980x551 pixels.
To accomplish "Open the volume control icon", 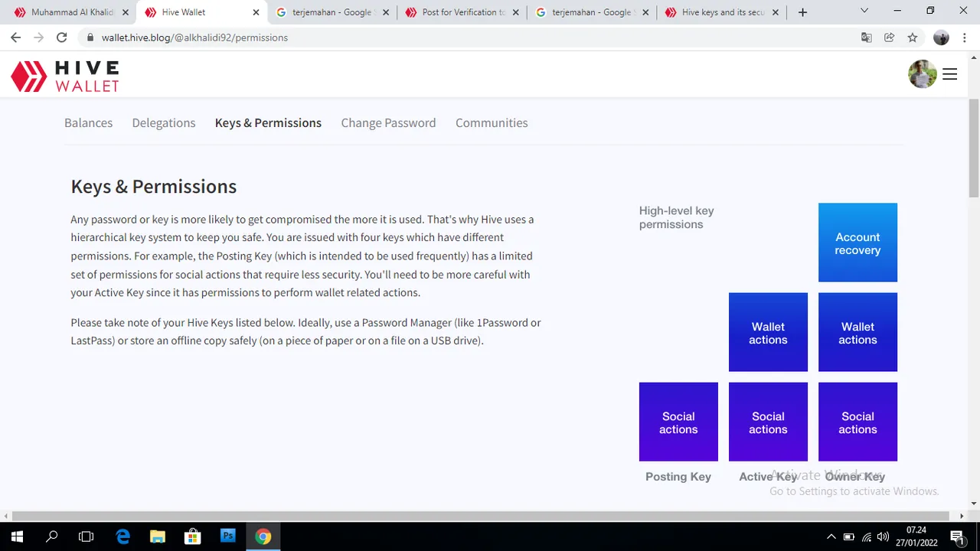I will point(883,536).
